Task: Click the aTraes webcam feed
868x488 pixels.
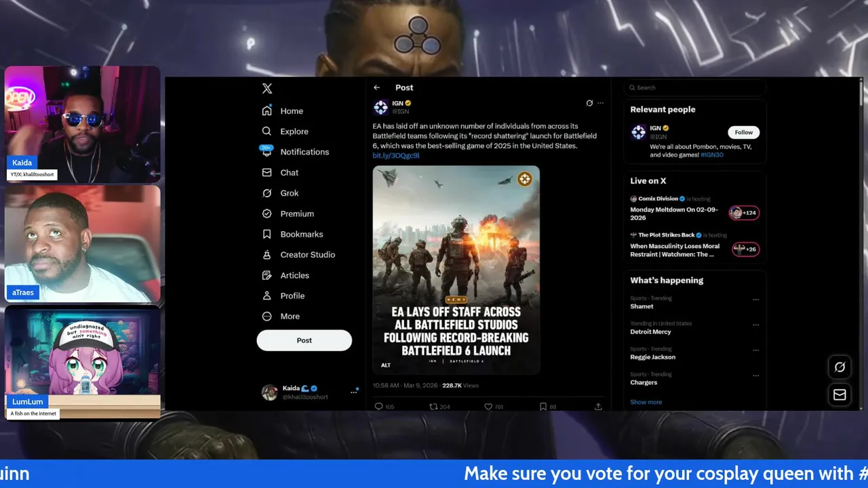Action: pyautogui.click(x=83, y=244)
